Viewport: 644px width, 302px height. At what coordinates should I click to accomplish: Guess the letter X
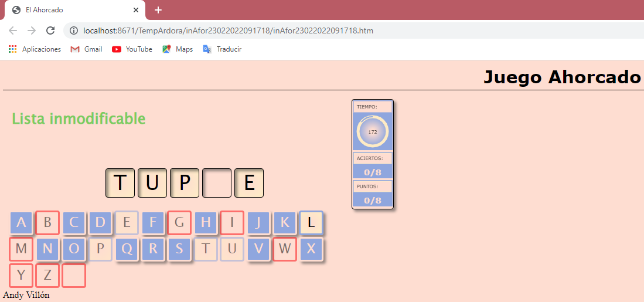click(x=311, y=249)
